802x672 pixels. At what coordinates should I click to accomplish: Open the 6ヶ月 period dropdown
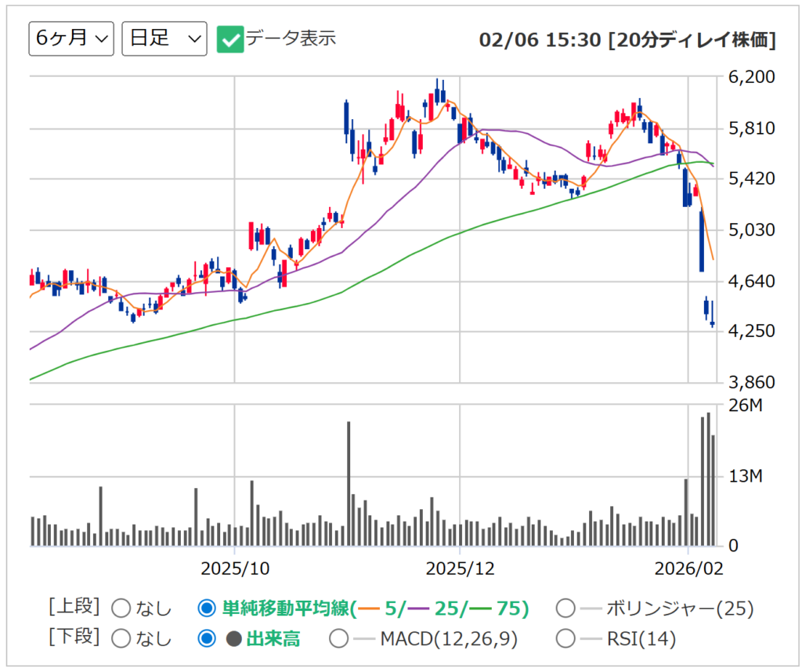pyautogui.click(x=71, y=39)
